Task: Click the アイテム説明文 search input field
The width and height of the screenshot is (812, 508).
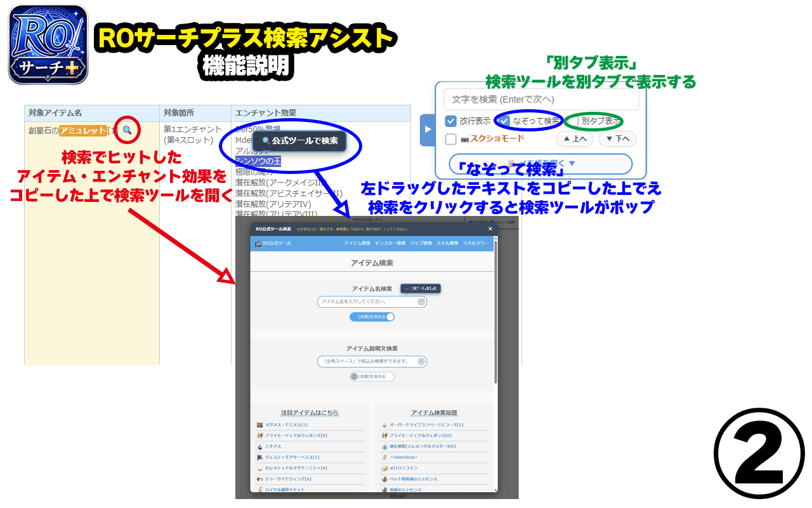Action: [372, 361]
